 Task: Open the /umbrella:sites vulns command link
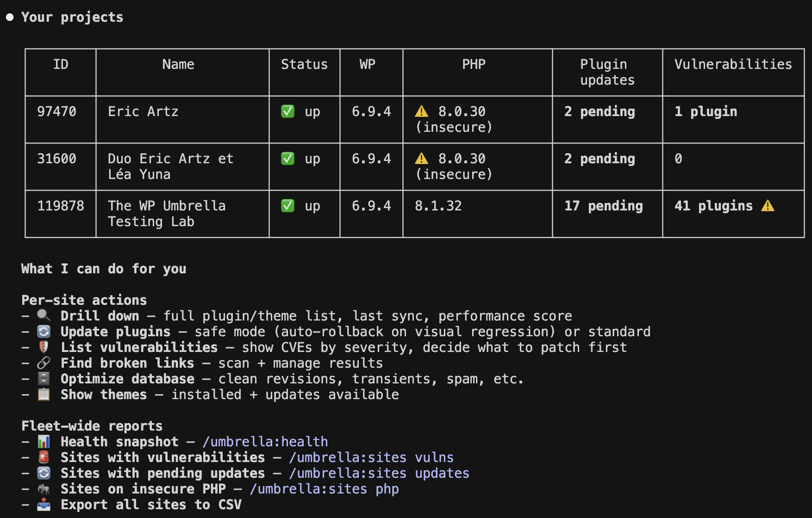coord(371,457)
